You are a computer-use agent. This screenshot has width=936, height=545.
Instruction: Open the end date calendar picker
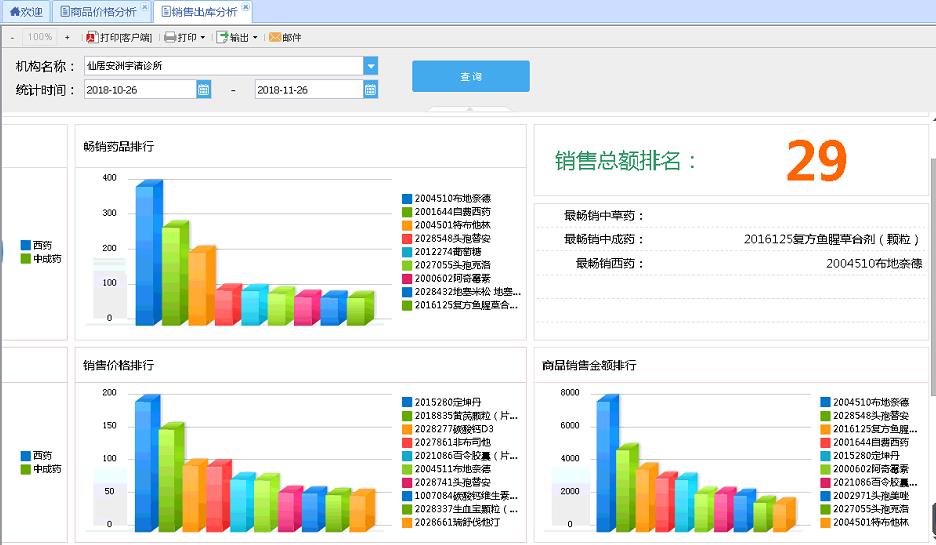click(370, 90)
